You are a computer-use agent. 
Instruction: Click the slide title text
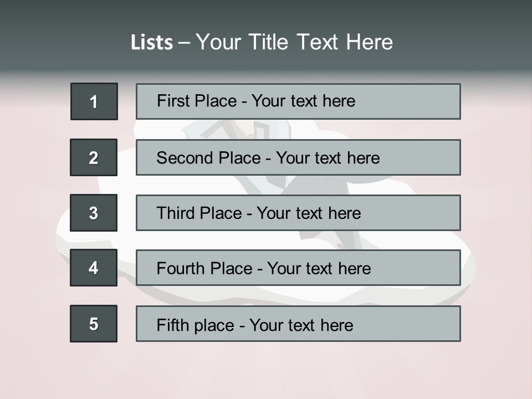click(x=262, y=42)
